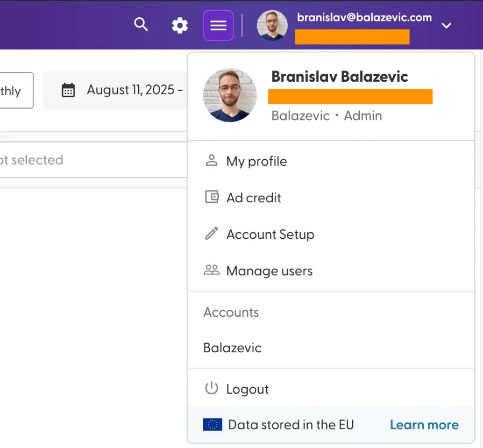Toggle the hamburger menu button
This screenshot has width=483, height=448.
(x=218, y=26)
